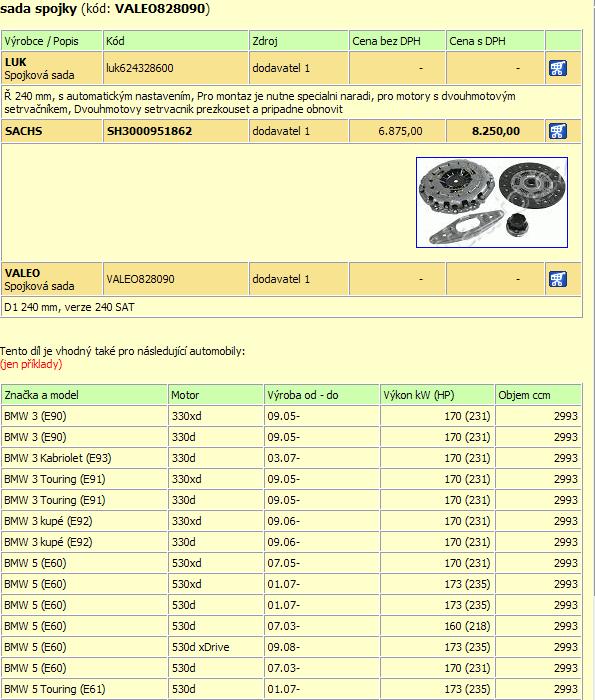Click 'sada spojky' page heading
Viewport: 595px width, 700px height.
pyautogui.click(x=38, y=8)
